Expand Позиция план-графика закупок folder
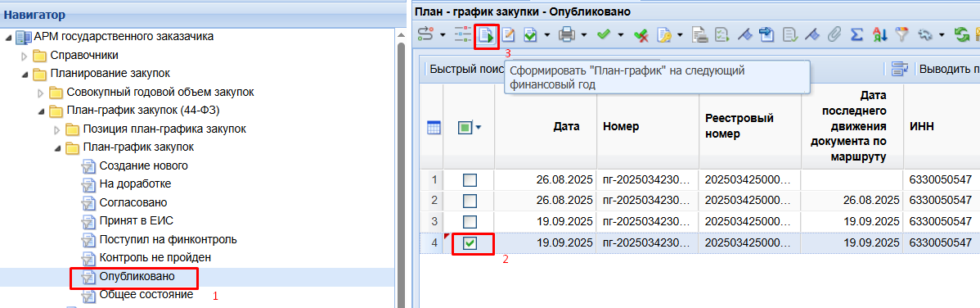The width and height of the screenshot is (980, 308). tap(58, 129)
